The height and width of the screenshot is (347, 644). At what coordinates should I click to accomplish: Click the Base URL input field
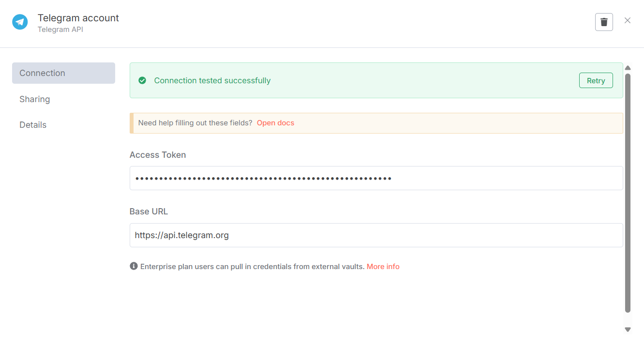[376, 235]
